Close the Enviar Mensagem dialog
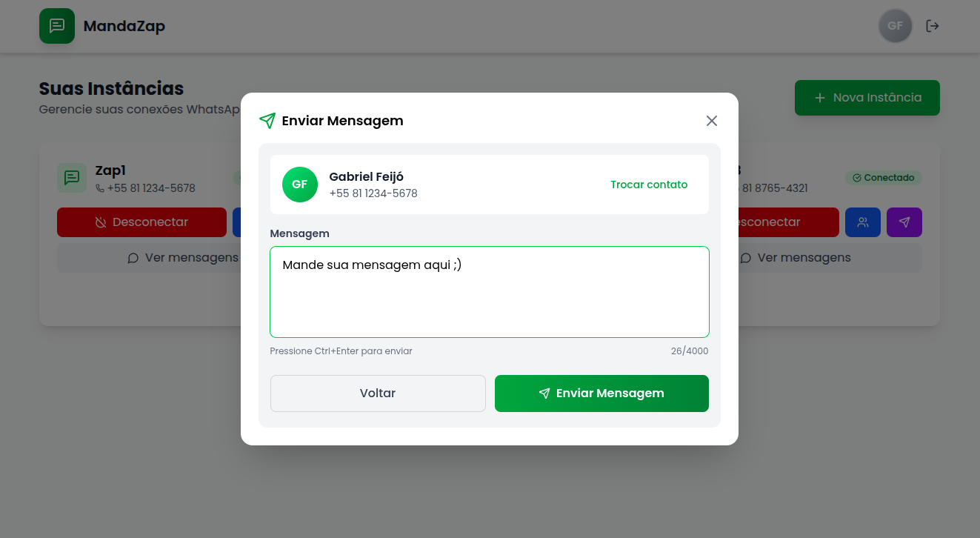Viewport: 980px width, 538px height. (x=712, y=121)
